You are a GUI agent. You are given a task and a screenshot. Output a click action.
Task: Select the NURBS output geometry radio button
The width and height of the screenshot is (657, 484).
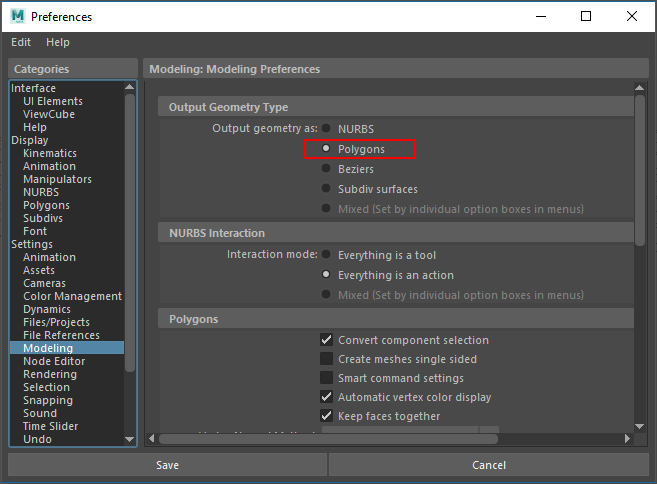click(326, 129)
